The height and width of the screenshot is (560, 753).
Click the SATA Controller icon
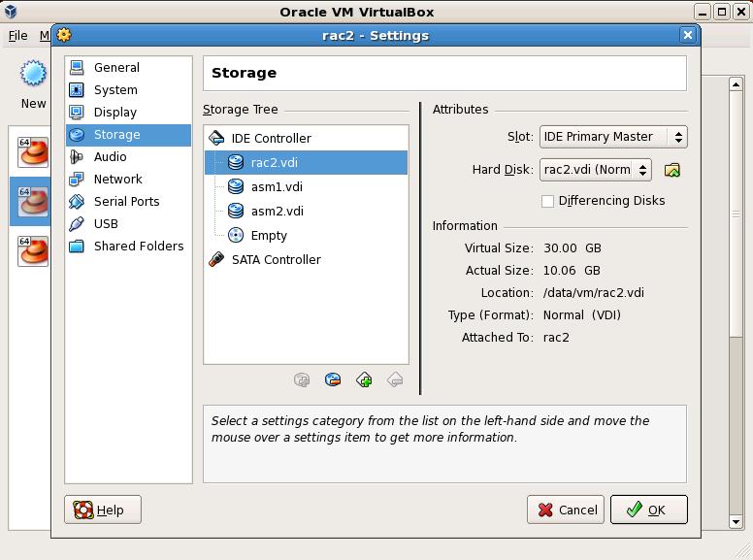point(216,259)
